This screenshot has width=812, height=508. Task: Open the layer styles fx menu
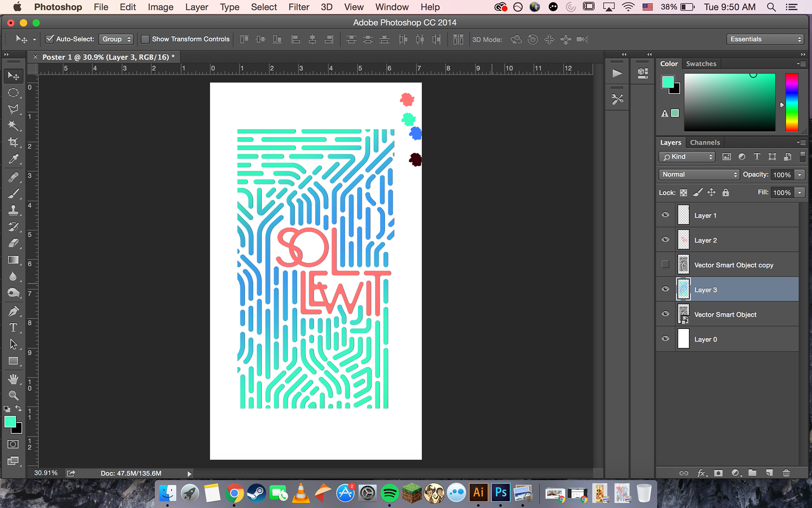pos(702,473)
